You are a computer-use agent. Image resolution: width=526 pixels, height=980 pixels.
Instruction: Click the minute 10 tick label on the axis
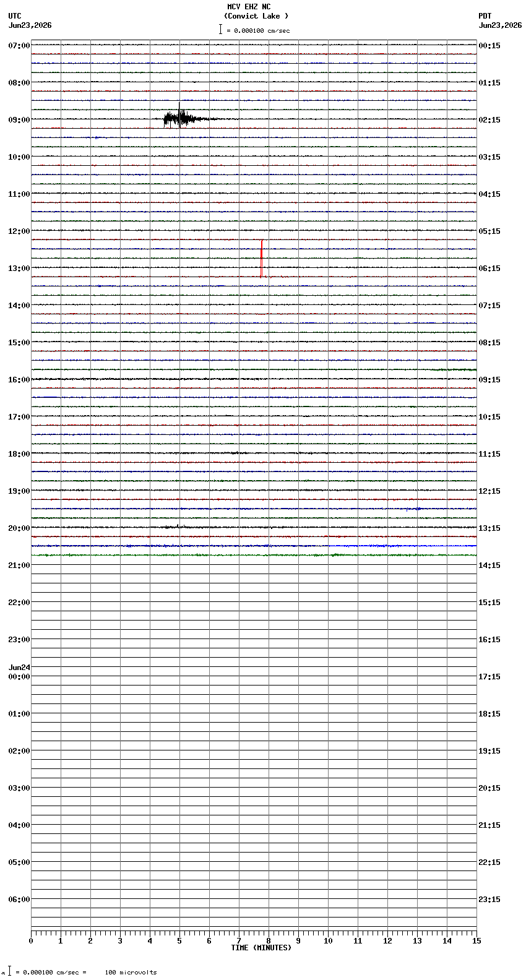click(328, 941)
